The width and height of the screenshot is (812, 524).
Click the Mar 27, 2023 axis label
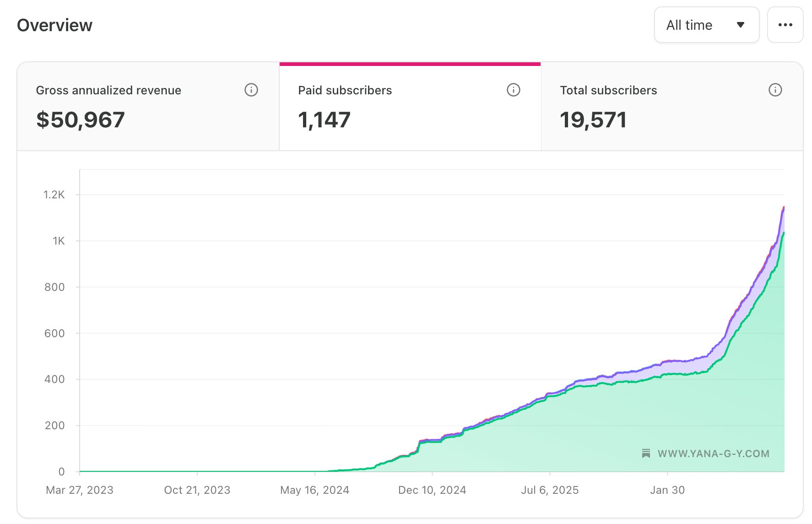(x=80, y=490)
